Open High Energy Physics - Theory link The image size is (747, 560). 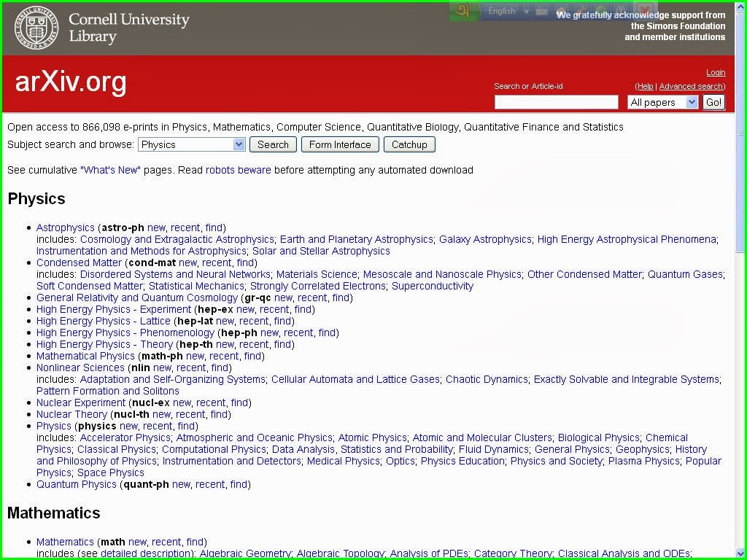point(105,344)
